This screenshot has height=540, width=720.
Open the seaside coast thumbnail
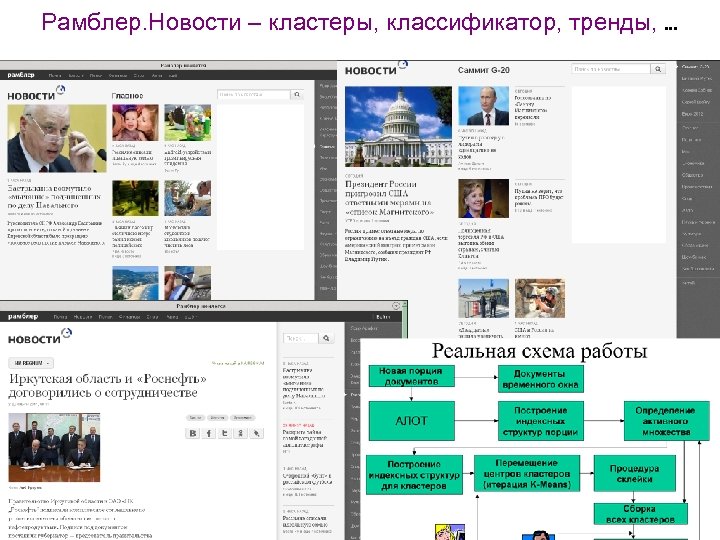(x=135, y=283)
